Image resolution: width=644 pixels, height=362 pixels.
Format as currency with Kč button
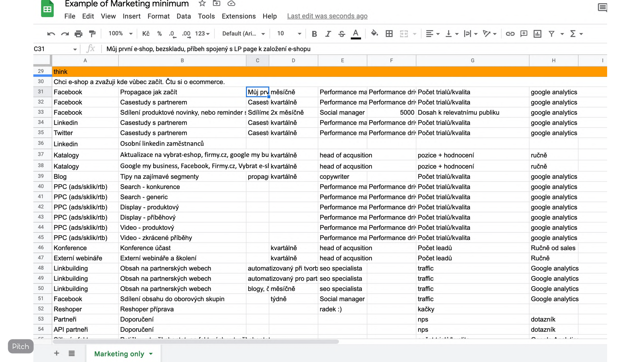(x=146, y=34)
